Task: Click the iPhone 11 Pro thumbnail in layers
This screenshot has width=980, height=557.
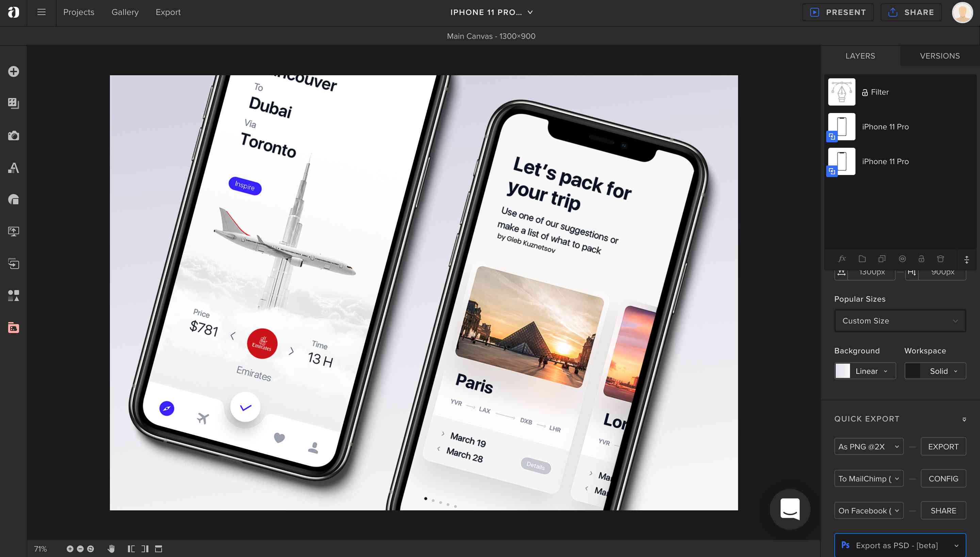Action: 842,127
